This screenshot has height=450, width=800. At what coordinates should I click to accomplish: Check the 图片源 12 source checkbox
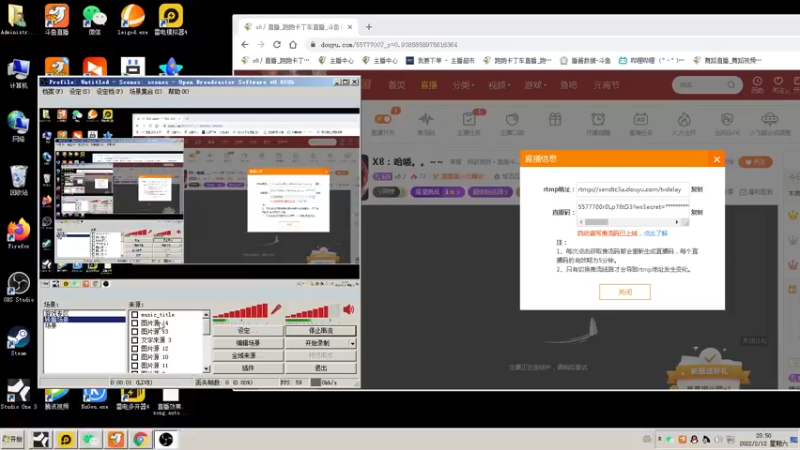135,348
